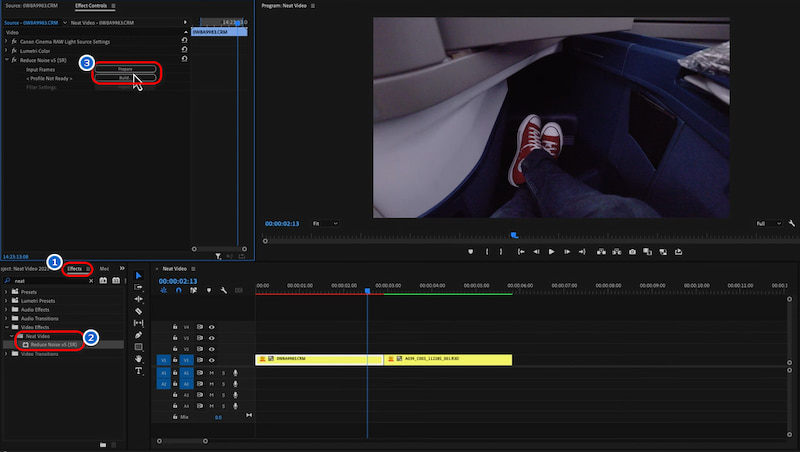800x452 pixels.
Task: Click Go to Out point button
Action: (582, 252)
